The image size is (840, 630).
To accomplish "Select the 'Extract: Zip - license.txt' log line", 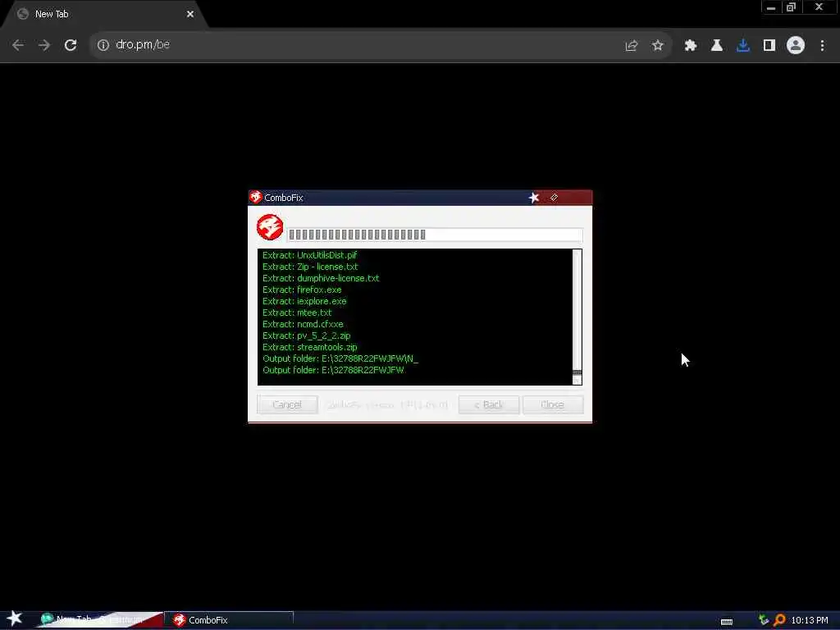I will tap(310, 267).
